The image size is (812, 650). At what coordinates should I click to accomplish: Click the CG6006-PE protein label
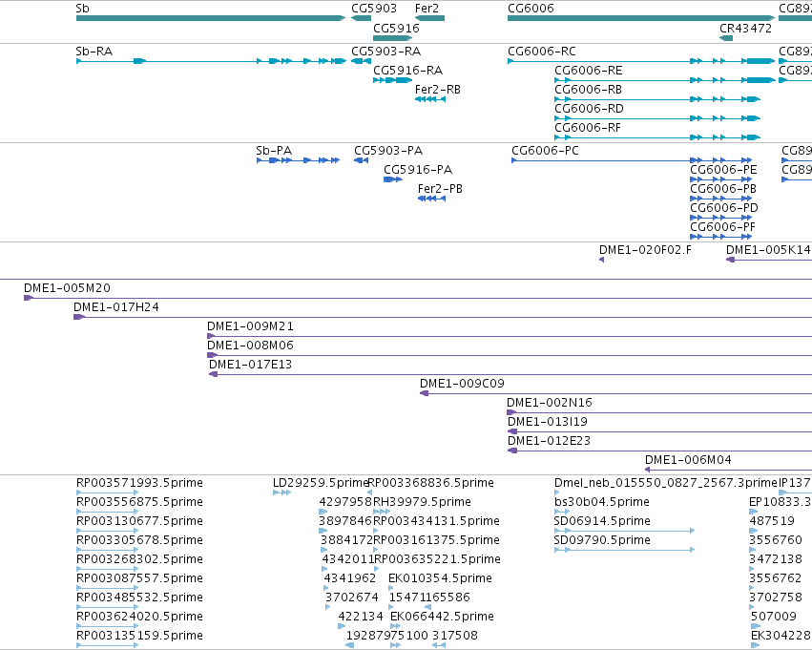(723, 170)
